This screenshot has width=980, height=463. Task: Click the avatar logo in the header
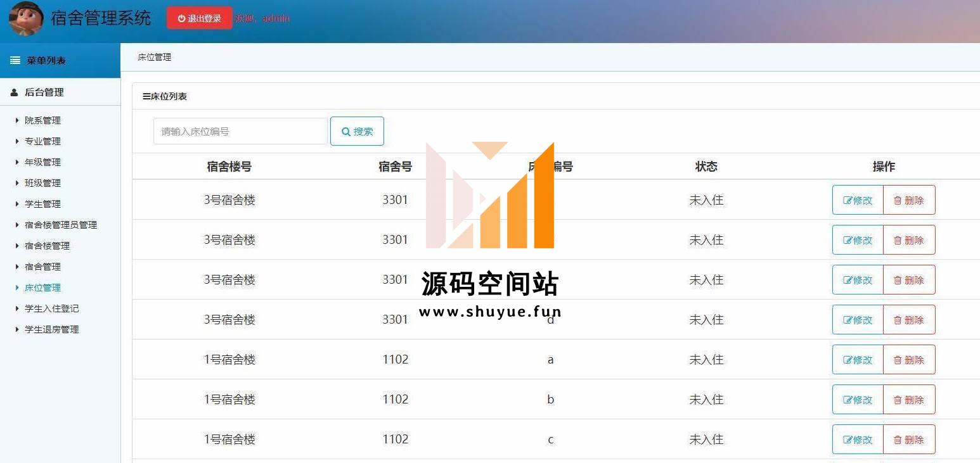[26, 18]
